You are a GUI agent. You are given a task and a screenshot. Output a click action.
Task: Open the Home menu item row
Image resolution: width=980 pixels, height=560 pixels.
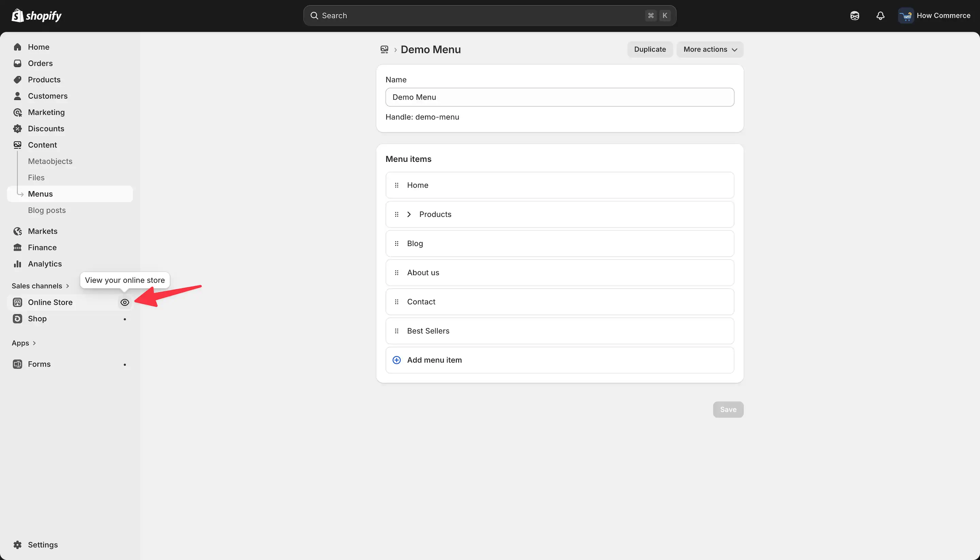(x=559, y=185)
